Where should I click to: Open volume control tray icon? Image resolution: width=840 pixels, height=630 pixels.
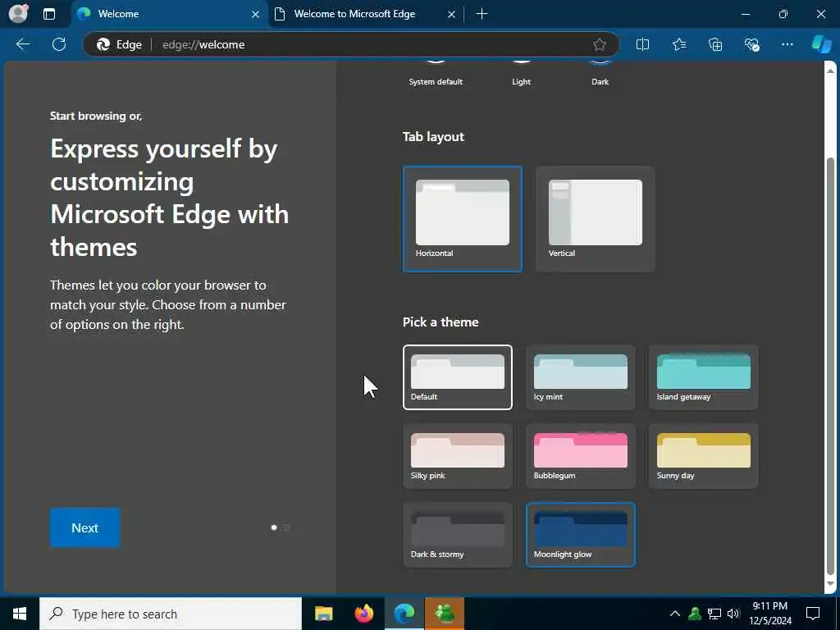(733, 614)
